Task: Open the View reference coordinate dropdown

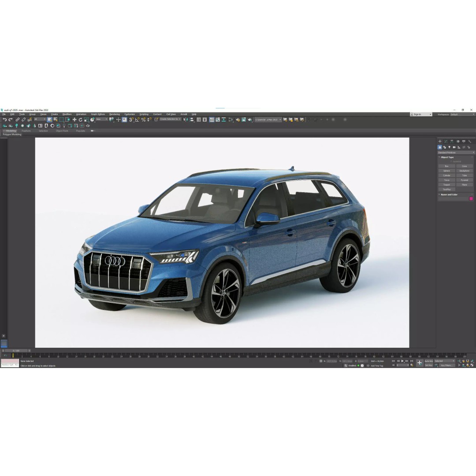Action: pos(101,119)
